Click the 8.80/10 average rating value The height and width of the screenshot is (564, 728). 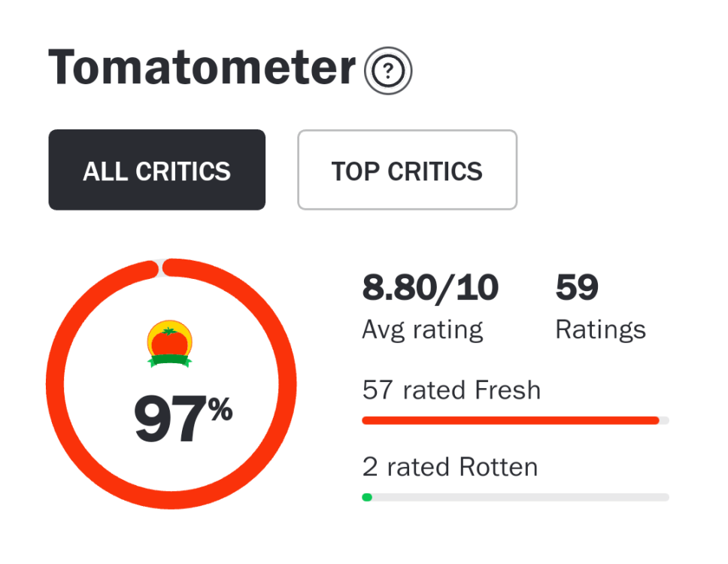click(x=430, y=287)
